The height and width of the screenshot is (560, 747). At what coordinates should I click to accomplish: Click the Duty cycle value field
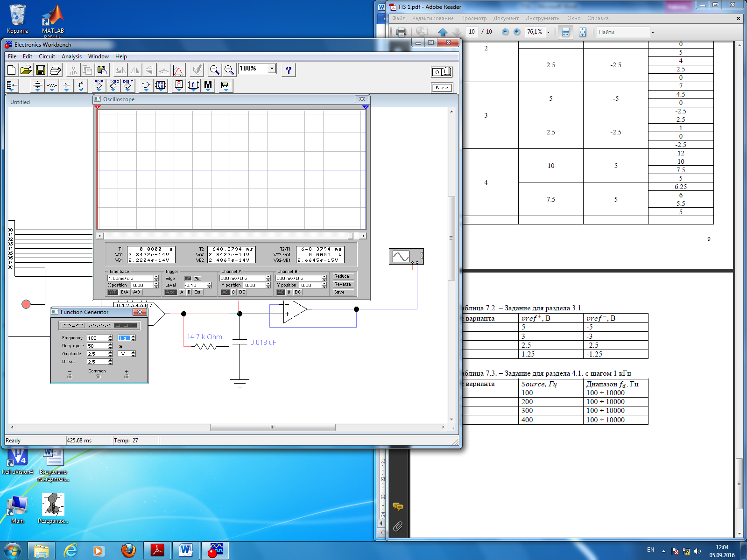[x=97, y=346]
